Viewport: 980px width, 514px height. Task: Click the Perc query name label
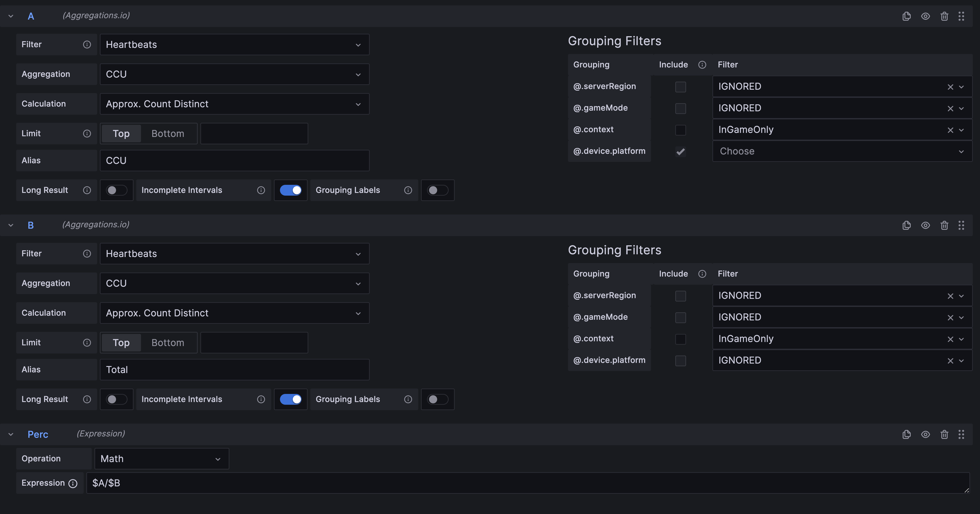(38, 434)
